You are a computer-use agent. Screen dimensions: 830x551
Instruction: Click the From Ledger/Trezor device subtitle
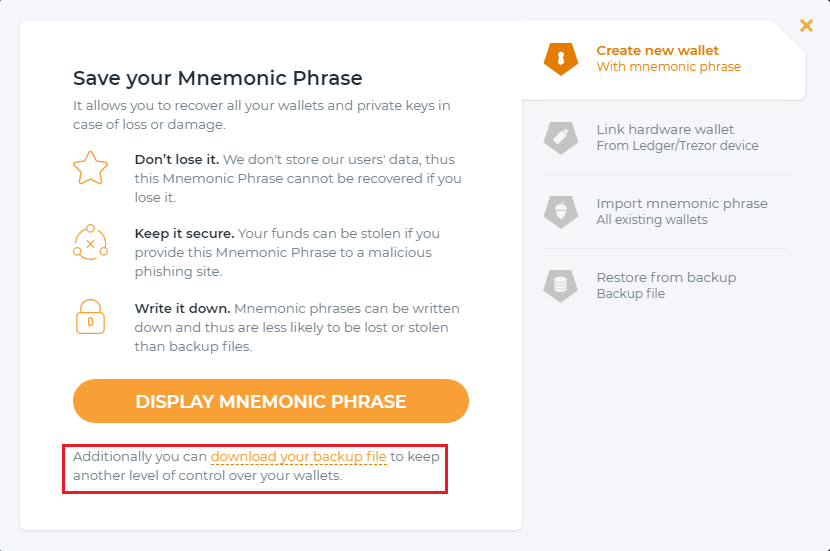677,146
